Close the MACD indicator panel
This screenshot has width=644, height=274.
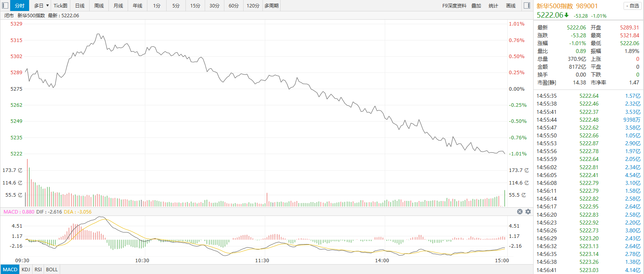coord(520,212)
